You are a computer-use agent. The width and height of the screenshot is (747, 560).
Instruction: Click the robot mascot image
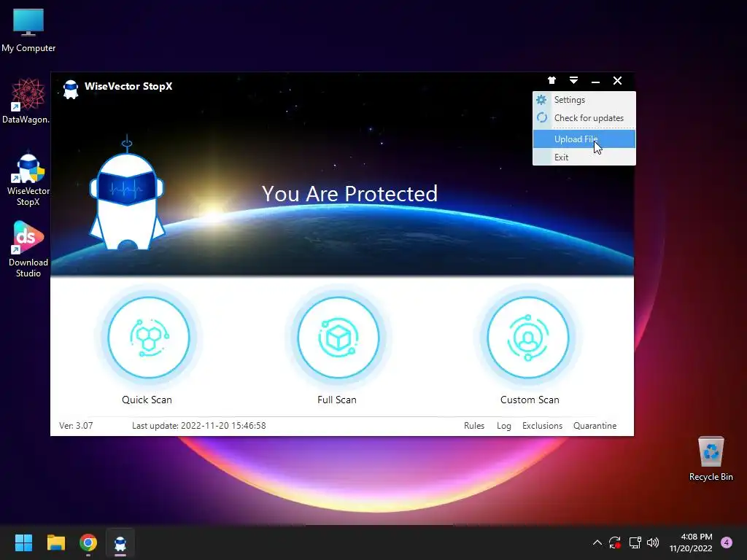[127, 192]
